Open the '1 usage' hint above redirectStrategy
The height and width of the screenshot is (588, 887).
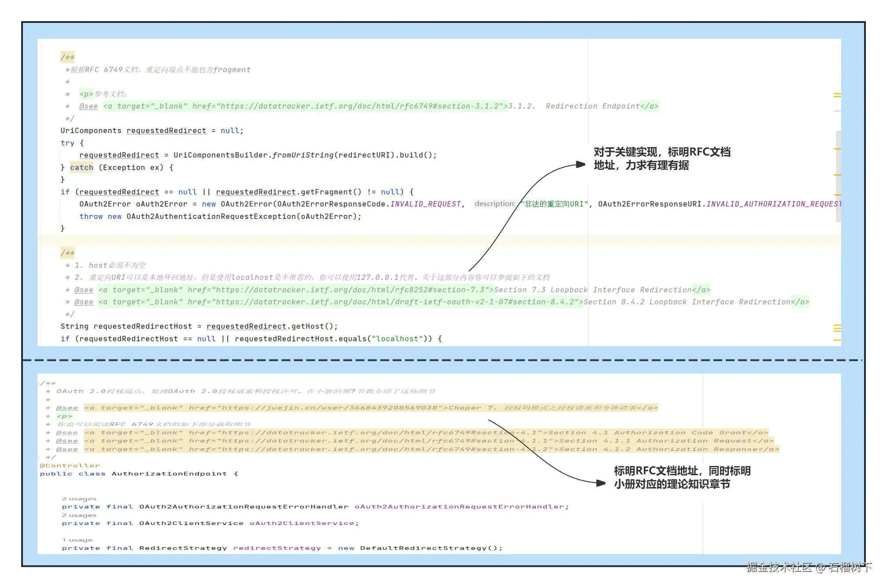point(77,540)
